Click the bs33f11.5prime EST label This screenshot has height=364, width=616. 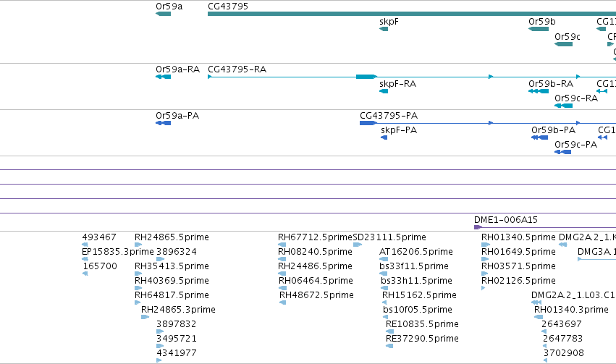(414, 266)
